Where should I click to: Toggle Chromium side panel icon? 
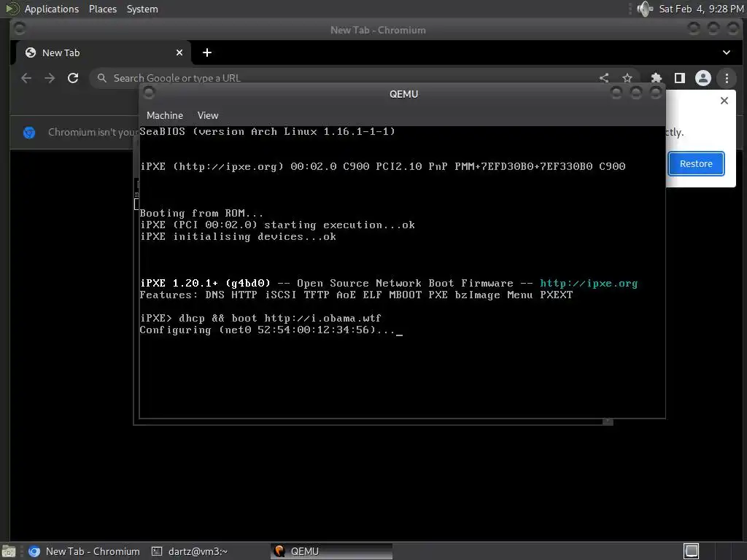tap(680, 78)
